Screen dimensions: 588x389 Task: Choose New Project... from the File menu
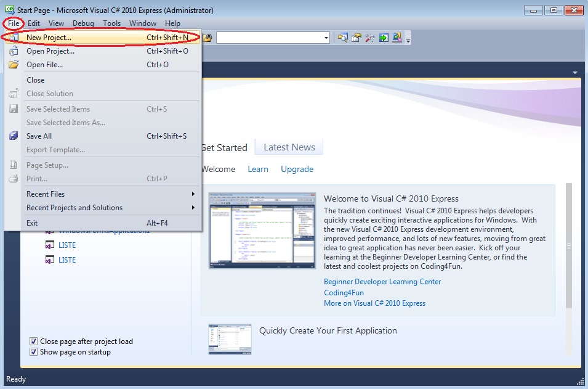[49, 38]
